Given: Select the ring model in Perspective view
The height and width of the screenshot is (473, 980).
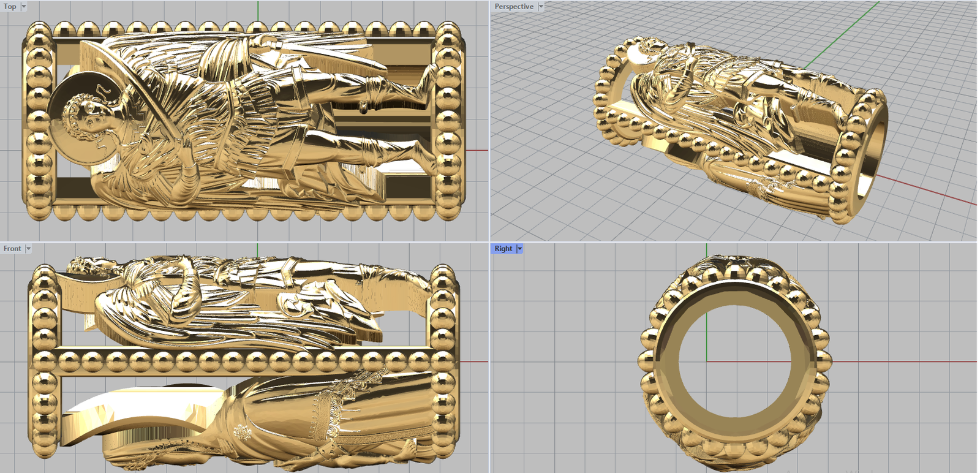Looking at the screenshot, I should click(735, 123).
